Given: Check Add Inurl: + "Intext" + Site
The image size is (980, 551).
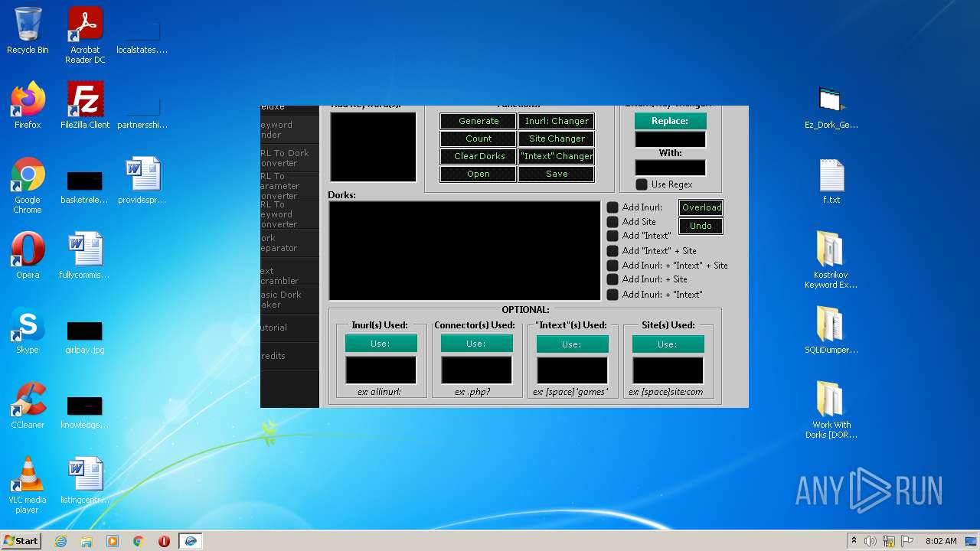Looking at the screenshot, I should 612,266.
